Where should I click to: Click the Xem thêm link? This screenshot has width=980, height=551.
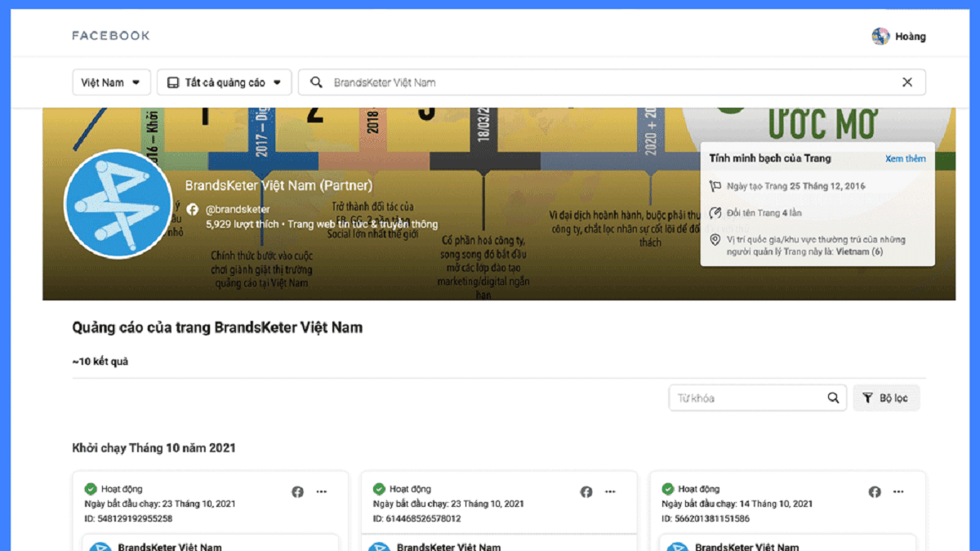pyautogui.click(x=905, y=158)
